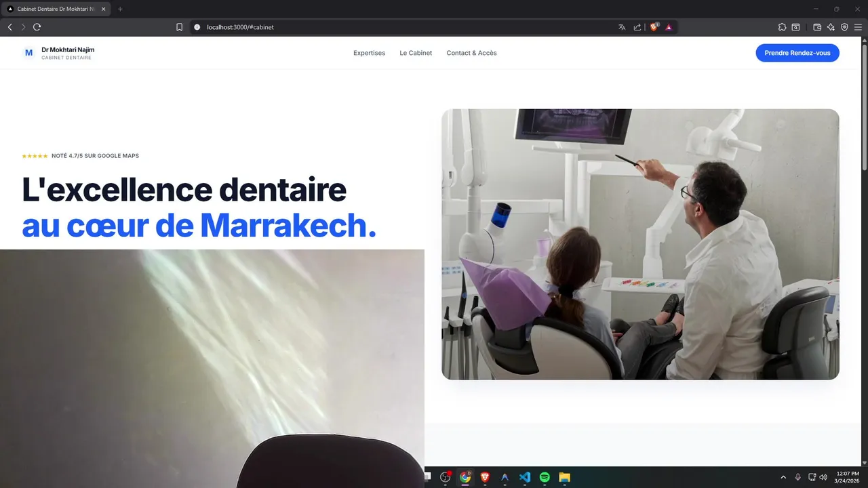Click the share page icon
The height and width of the screenshot is (488, 868).
click(637, 27)
